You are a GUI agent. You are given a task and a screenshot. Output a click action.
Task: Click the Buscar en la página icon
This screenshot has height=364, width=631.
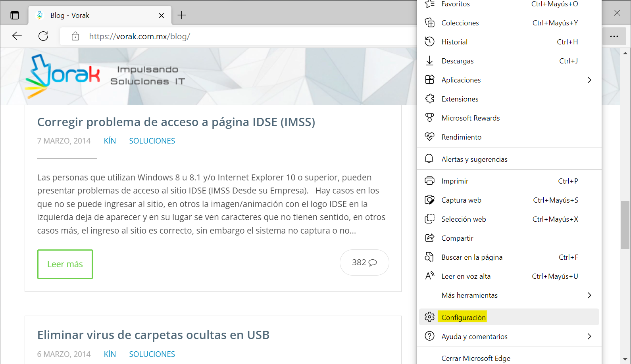tap(429, 257)
